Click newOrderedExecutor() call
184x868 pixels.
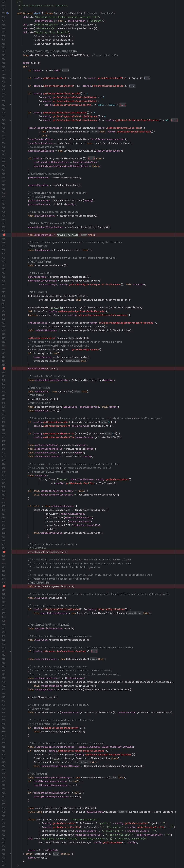66,185
